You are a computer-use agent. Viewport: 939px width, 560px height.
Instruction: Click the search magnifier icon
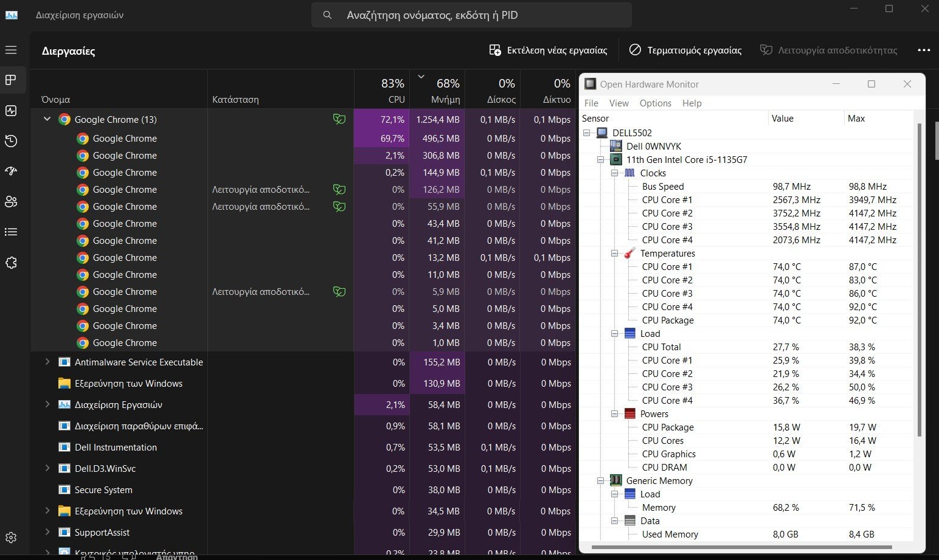[x=327, y=15]
